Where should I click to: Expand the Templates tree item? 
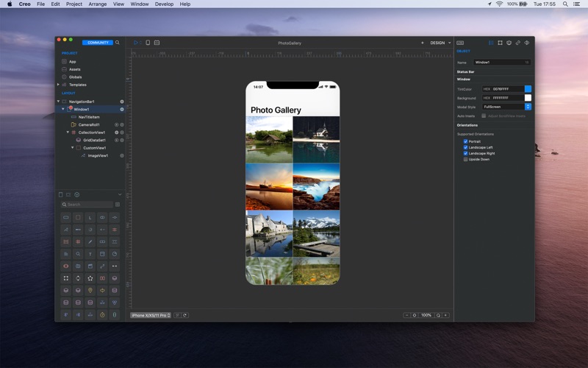tap(58, 85)
